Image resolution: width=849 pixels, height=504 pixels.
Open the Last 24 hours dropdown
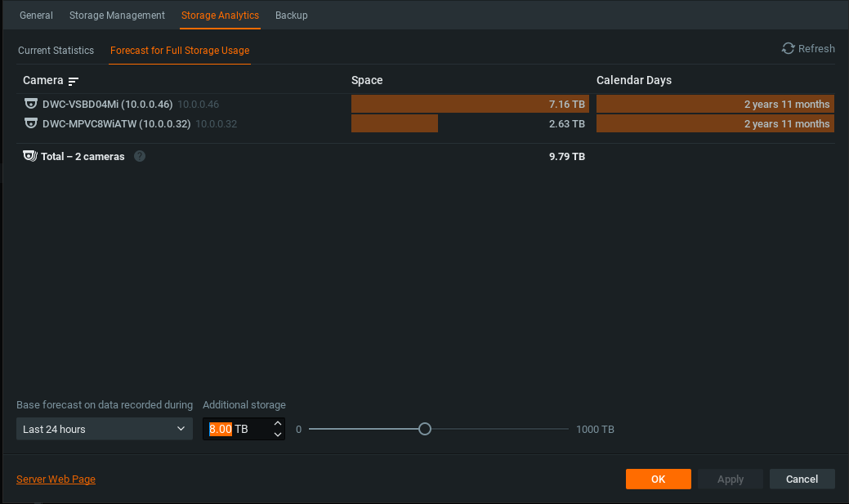tap(104, 429)
